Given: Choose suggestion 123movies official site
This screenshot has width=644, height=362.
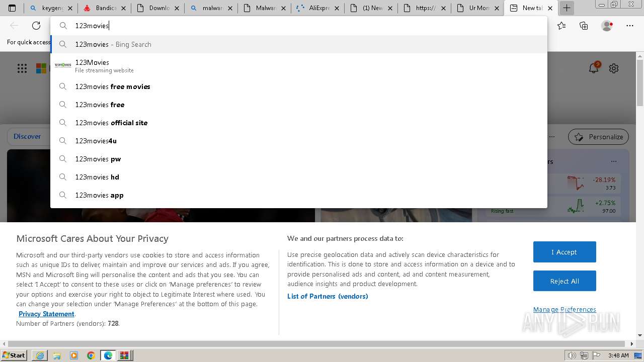Looking at the screenshot, I should pyautogui.click(x=299, y=123).
